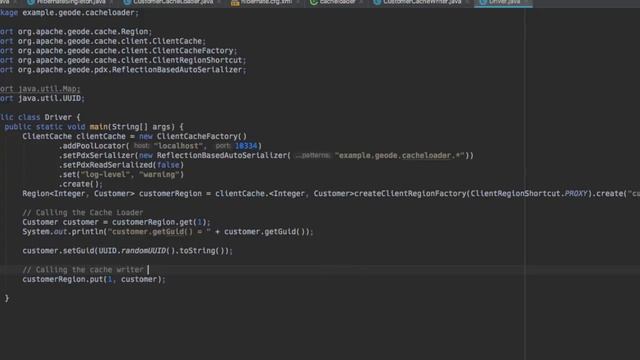
Task: Click the customerRegion.put(1, customer) line
Action: 94,279
